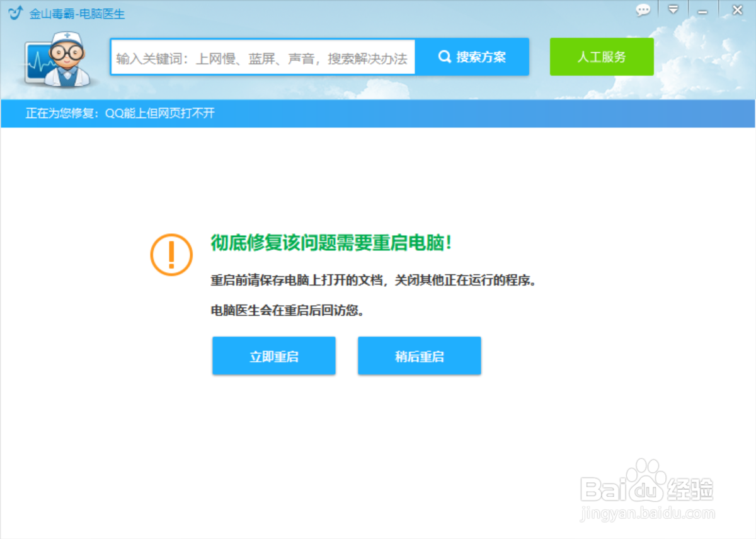The image size is (756, 539).
Task: Expand the title bar options triangle
Action: pos(673,9)
